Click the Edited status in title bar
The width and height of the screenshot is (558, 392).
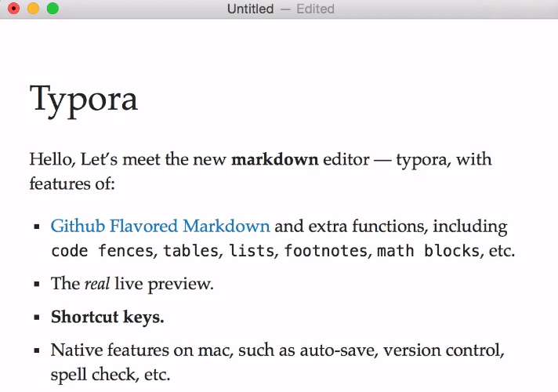tap(315, 9)
